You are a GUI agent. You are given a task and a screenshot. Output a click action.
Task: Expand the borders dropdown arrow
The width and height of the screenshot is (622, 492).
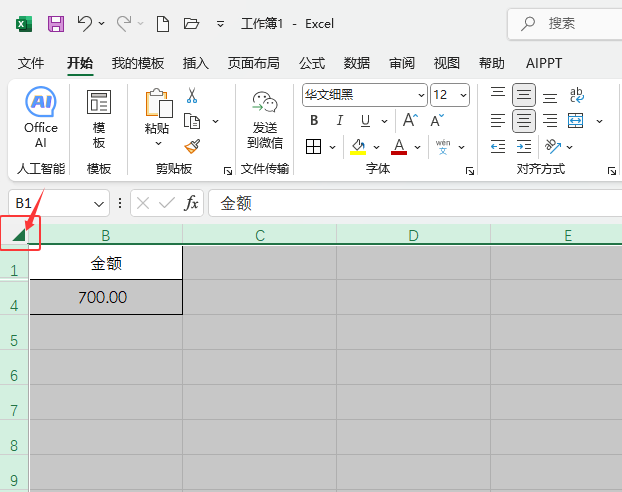tap(332, 147)
